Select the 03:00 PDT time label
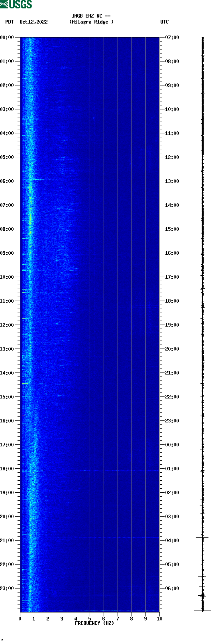This screenshot has width=220, height=644. [x=7, y=109]
